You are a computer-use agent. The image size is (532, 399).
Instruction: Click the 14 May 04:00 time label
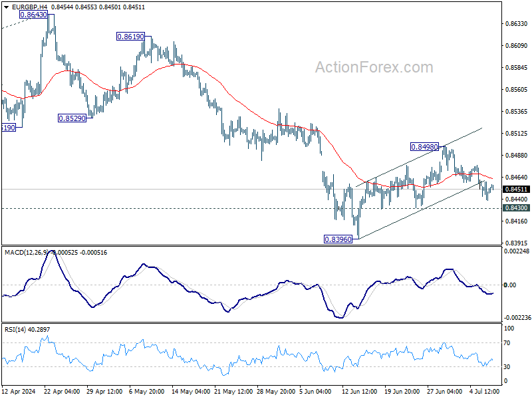190,392
